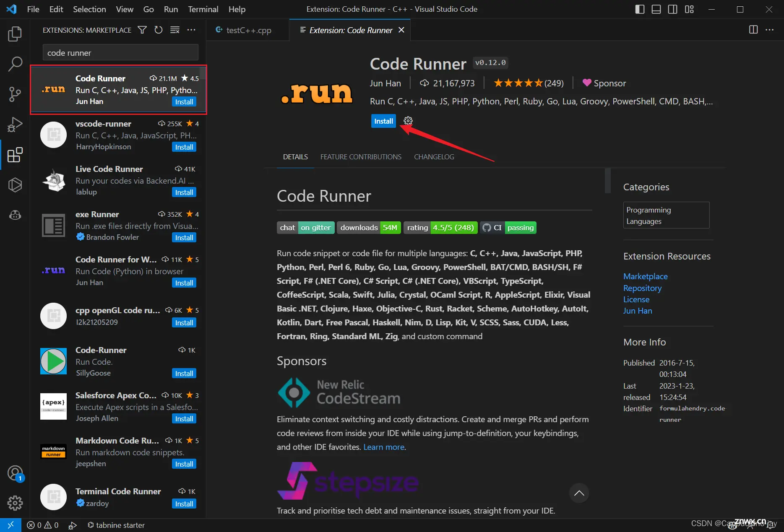The image size is (784, 532).
Task: Open the Extensions view icon
Action: coord(15,155)
